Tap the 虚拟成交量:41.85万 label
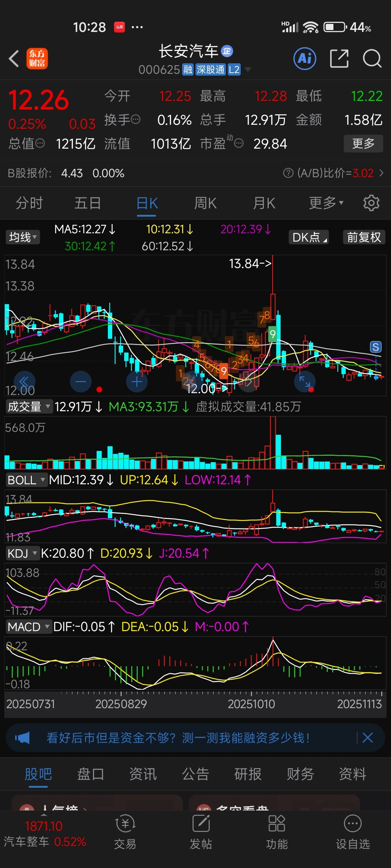This screenshot has width=391, height=868. [x=248, y=407]
